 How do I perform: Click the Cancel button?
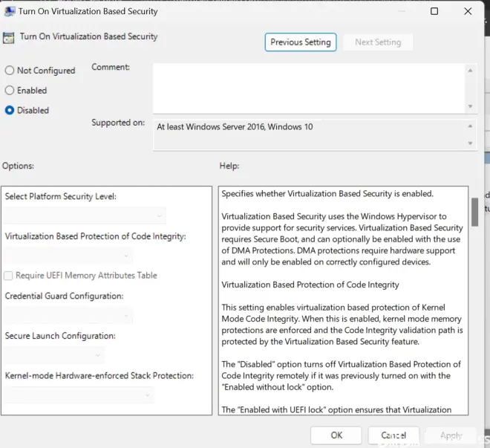tap(393, 435)
